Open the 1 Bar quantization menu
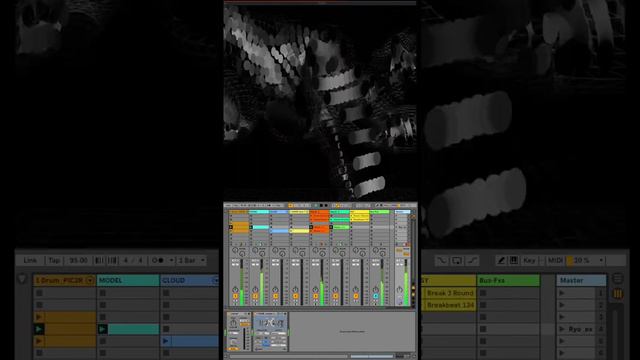Image resolution: width=640 pixels, height=360 pixels. (x=191, y=260)
